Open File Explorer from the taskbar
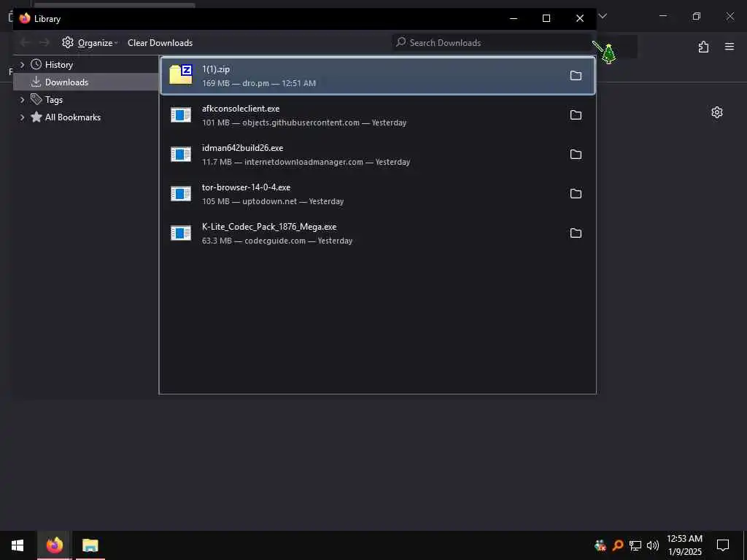Viewport: 747px width, 560px height. coord(90,545)
